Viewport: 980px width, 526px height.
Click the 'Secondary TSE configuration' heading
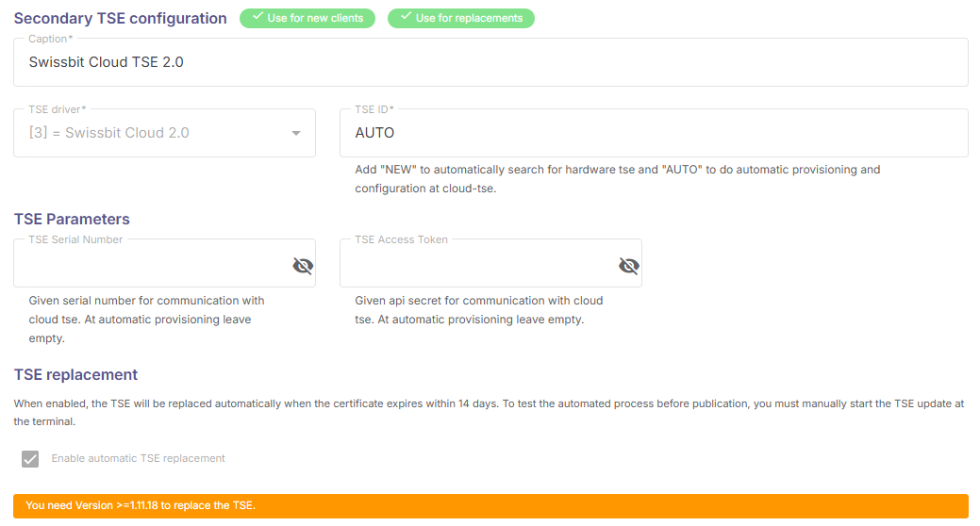point(120,18)
